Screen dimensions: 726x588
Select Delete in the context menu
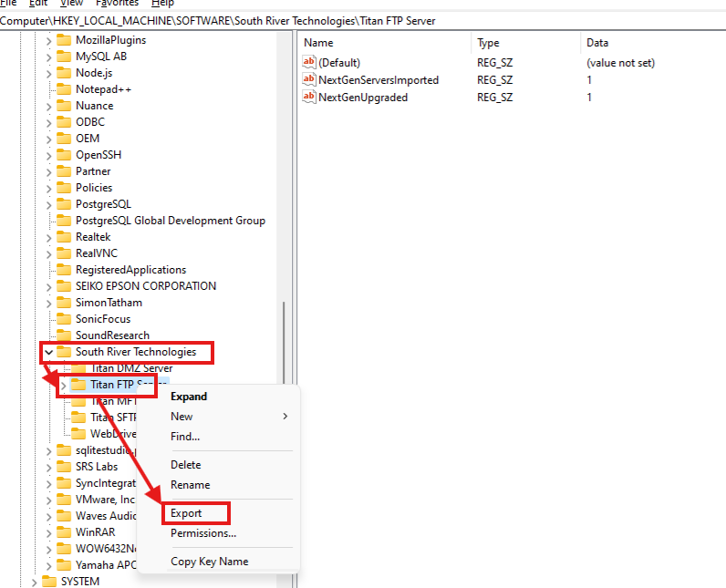(186, 465)
